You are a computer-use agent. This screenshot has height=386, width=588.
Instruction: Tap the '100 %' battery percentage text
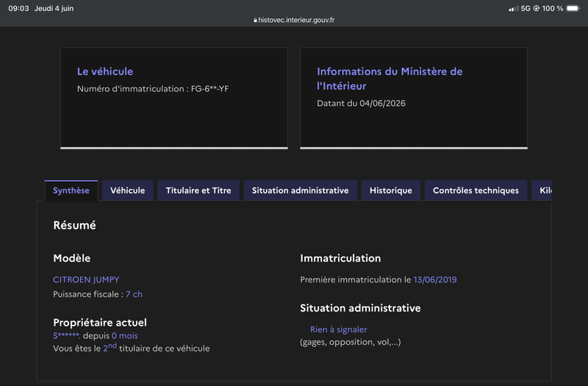click(553, 8)
